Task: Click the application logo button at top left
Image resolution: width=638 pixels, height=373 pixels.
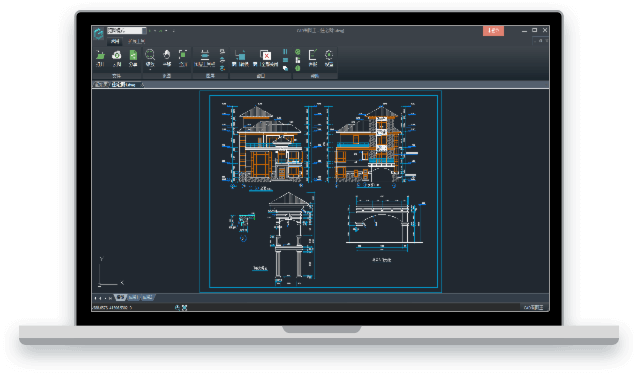Action: coord(98,33)
